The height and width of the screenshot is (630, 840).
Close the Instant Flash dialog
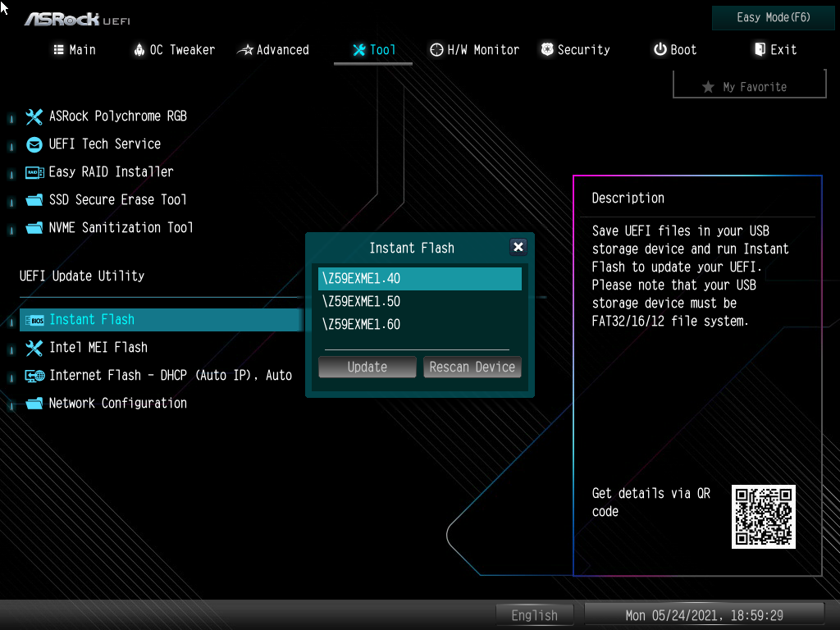518,247
